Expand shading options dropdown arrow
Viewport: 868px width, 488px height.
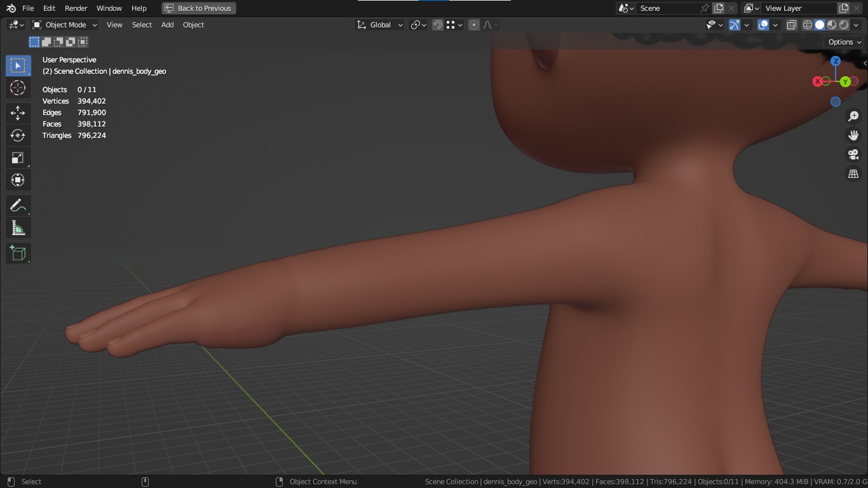coord(856,25)
